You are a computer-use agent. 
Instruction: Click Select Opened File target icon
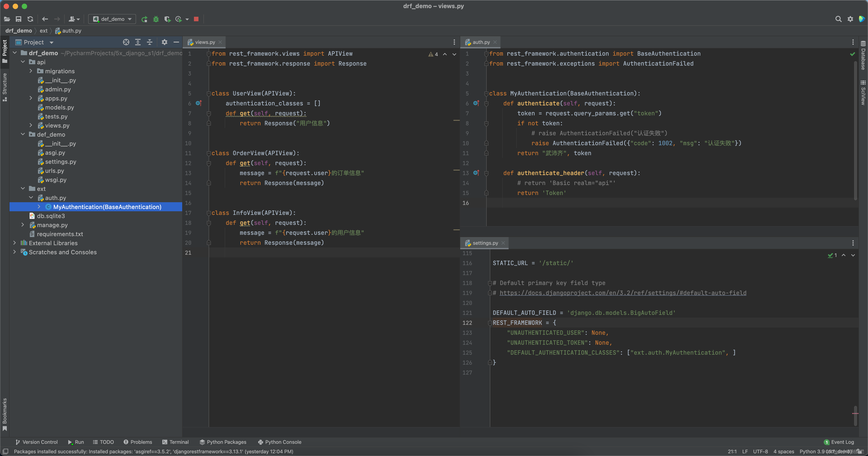click(x=126, y=42)
